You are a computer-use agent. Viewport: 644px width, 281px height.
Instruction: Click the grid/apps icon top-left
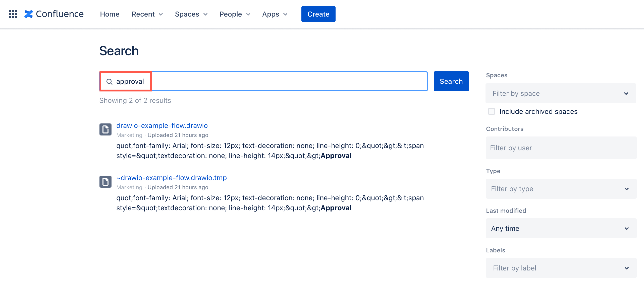pyautogui.click(x=13, y=14)
